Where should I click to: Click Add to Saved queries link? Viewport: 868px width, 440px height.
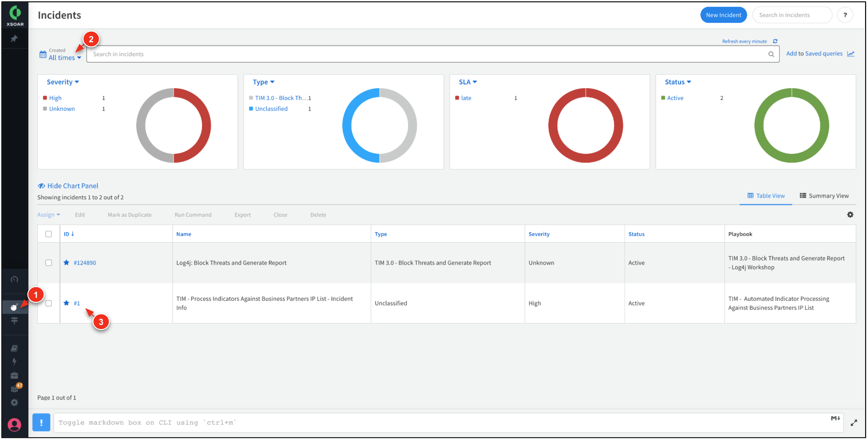pos(814,54)
